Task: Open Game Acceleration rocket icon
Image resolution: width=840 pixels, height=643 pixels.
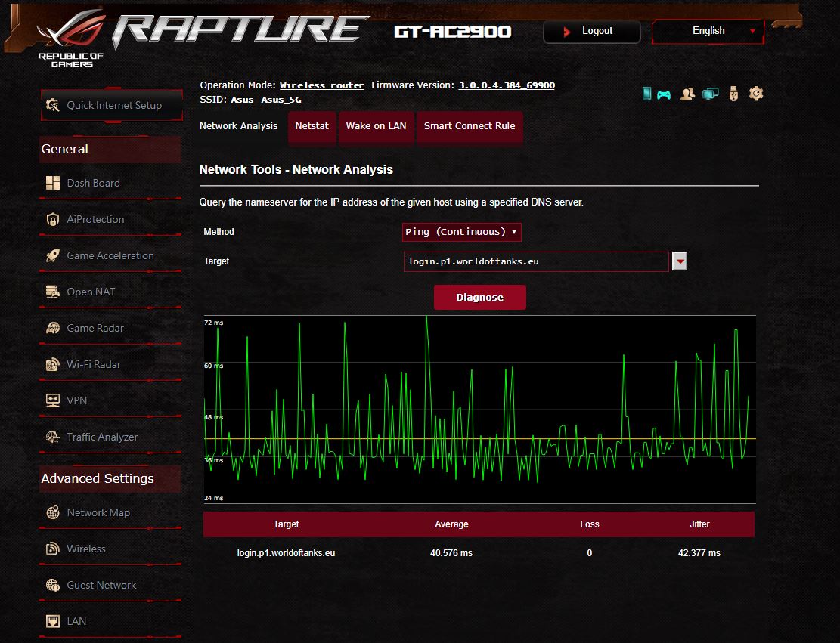Action: [x=53, y=256]
